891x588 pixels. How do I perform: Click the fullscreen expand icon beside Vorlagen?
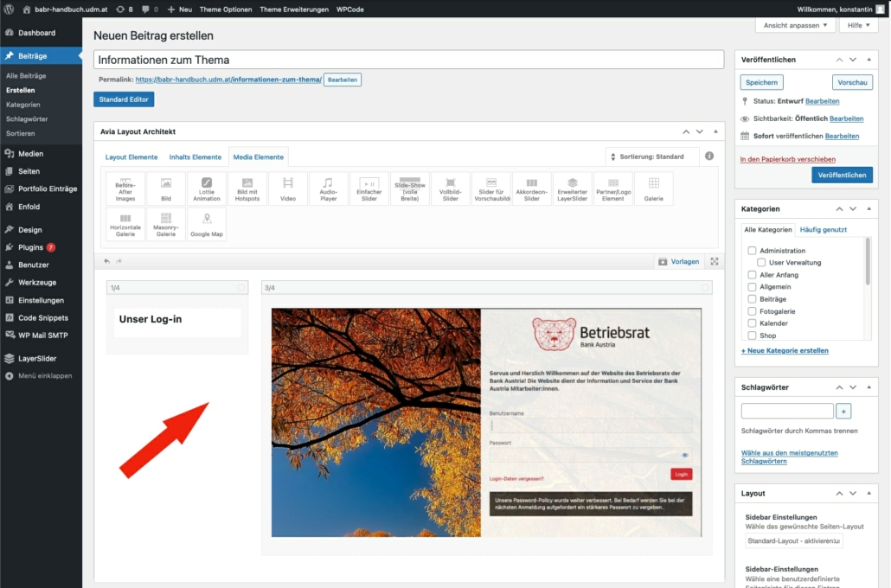point(715,261)
